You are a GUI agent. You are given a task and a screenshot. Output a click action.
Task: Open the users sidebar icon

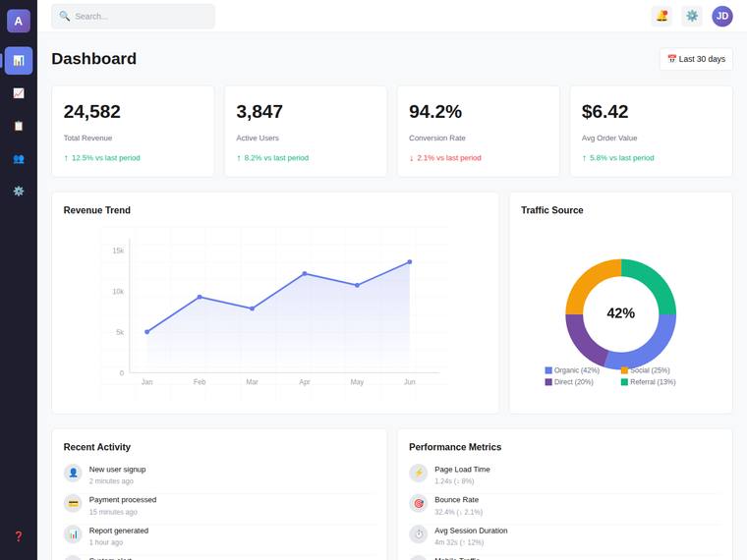pos(19,158)
